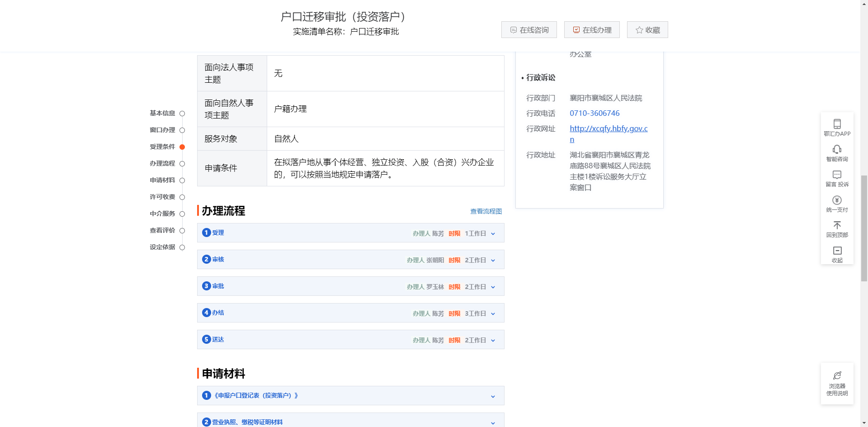This screenshot has height=427, width=868.
Task: Open the 查看流程图 link
Action: pos(486,211)
